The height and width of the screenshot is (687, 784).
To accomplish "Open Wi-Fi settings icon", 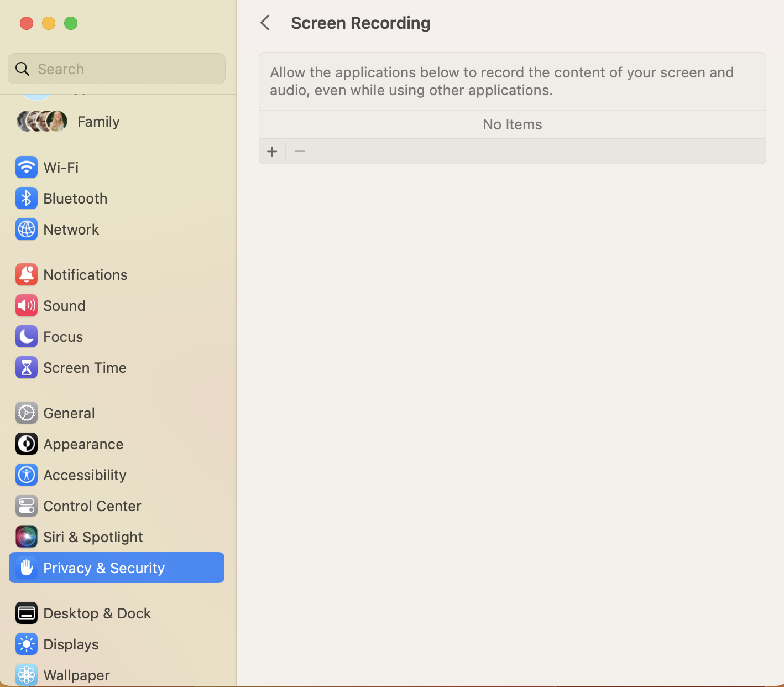I will (x=27, y=167).
